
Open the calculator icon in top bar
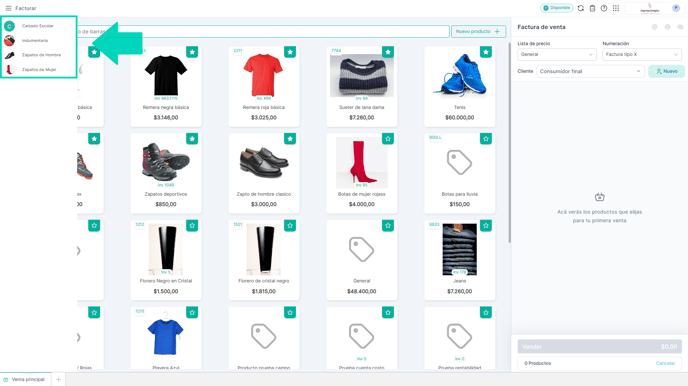(592, 8)
